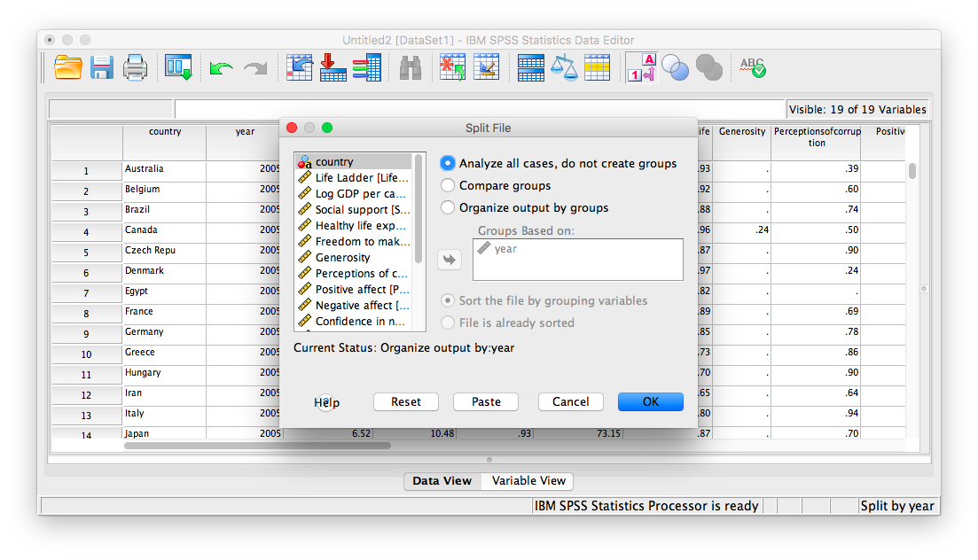Select Healthy life expectancy variable

[354, 226]
